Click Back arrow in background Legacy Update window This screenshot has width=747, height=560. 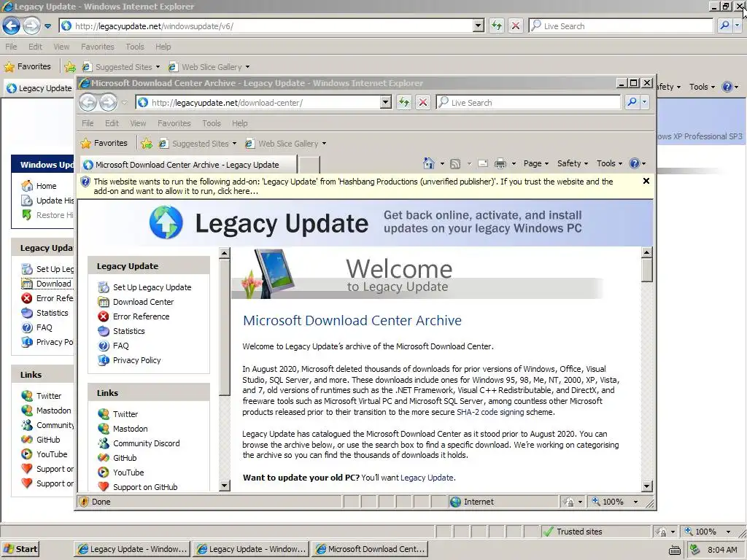tap(12, 26)
